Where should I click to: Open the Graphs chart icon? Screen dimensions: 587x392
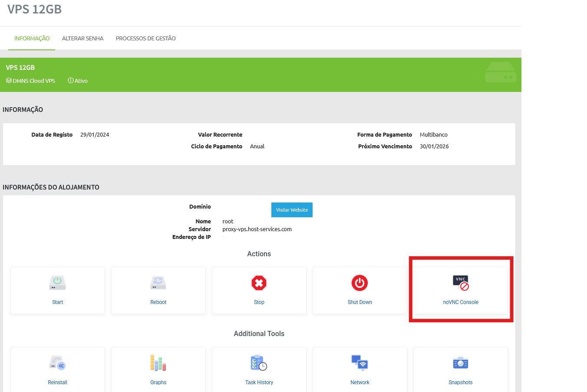(x=158, y=363)
